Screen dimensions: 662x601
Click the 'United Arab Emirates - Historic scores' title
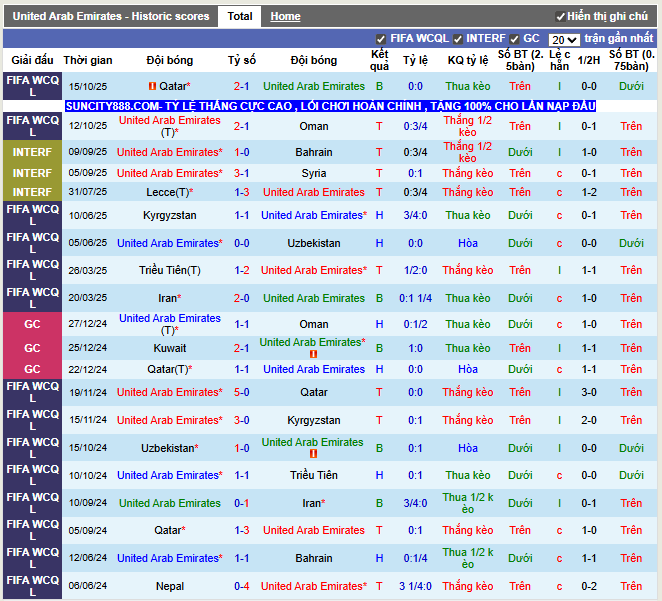pyautogui.click(x=111, y=16)
